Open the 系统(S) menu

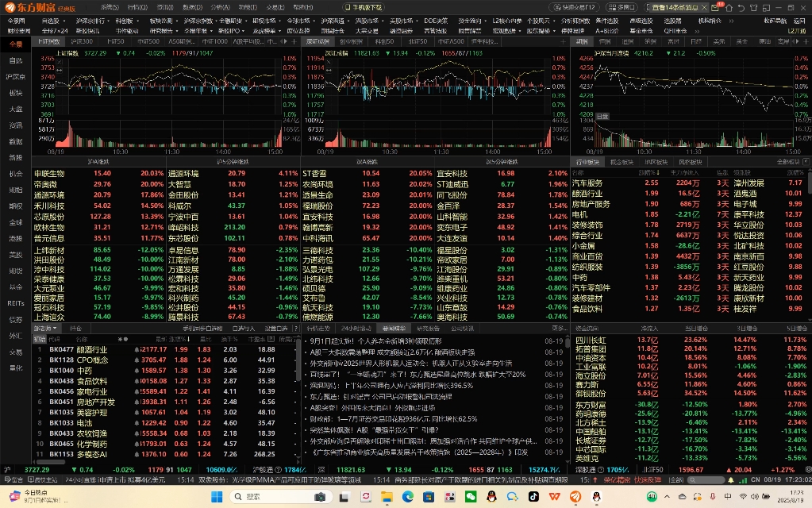110,7
